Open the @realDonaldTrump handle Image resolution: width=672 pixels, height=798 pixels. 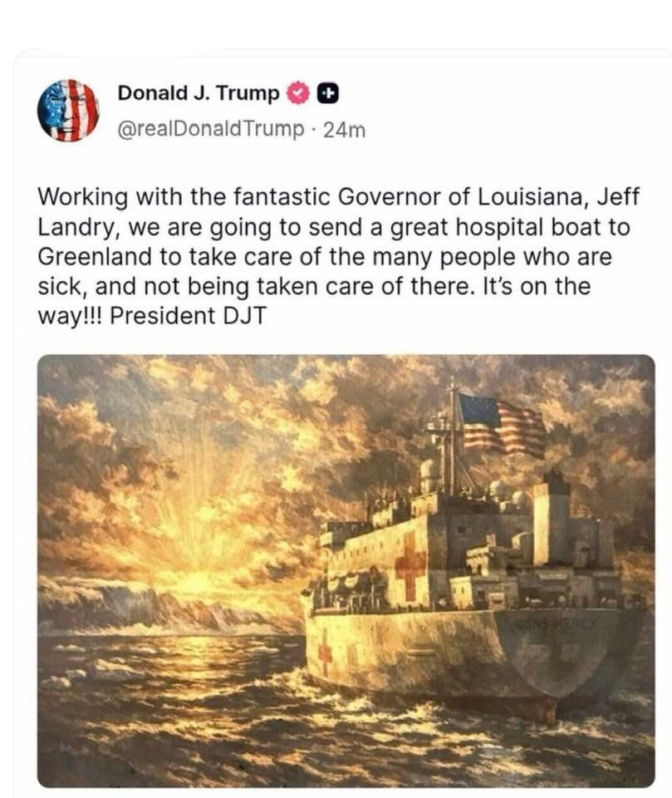click(x=211, y=129)
